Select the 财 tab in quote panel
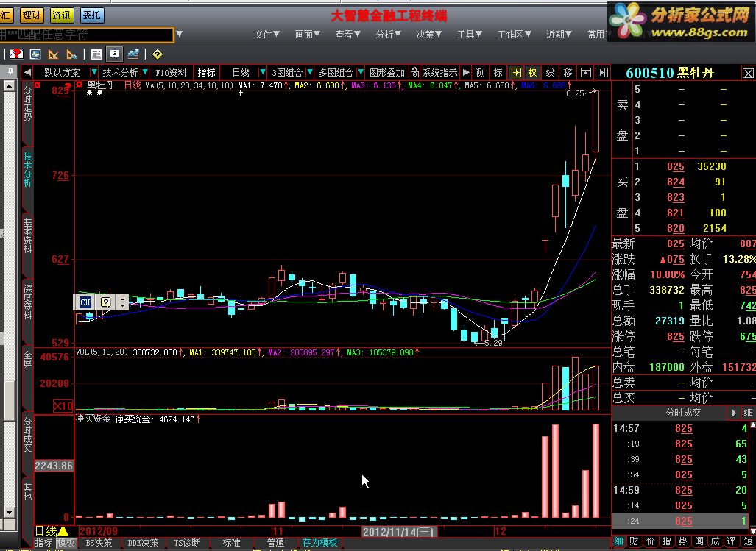The height and width of the screenshot is (551, 756). click(x=634, y=541)
